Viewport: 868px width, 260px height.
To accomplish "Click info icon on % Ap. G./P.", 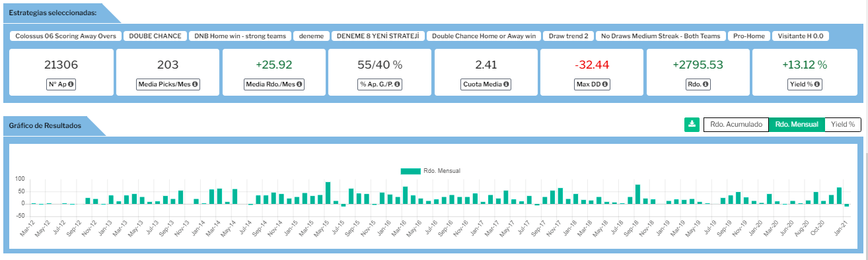I will pyautogui.click(x=398, y=84).
